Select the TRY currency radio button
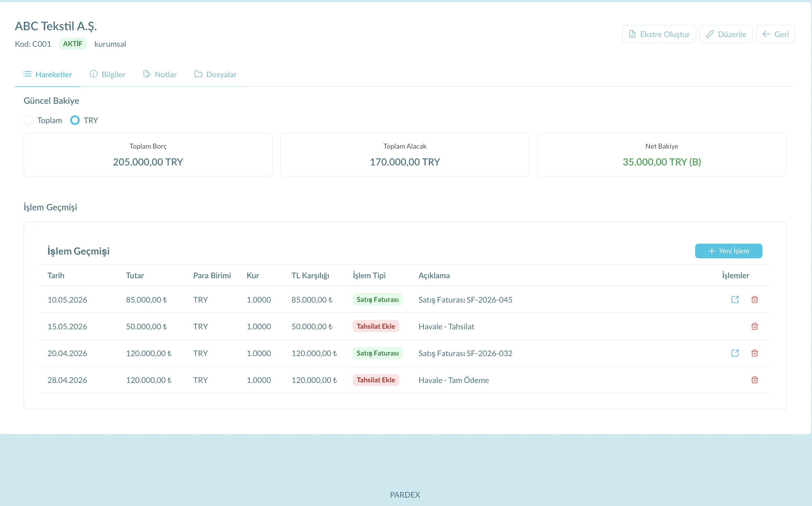This screenshot has height=506, width=812. [x=75, y=120]
